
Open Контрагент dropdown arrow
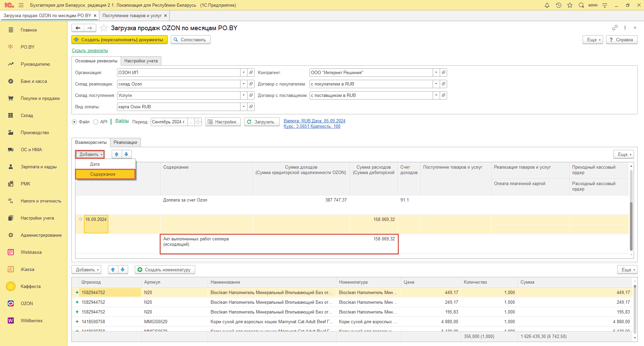[x=436, y=72]
